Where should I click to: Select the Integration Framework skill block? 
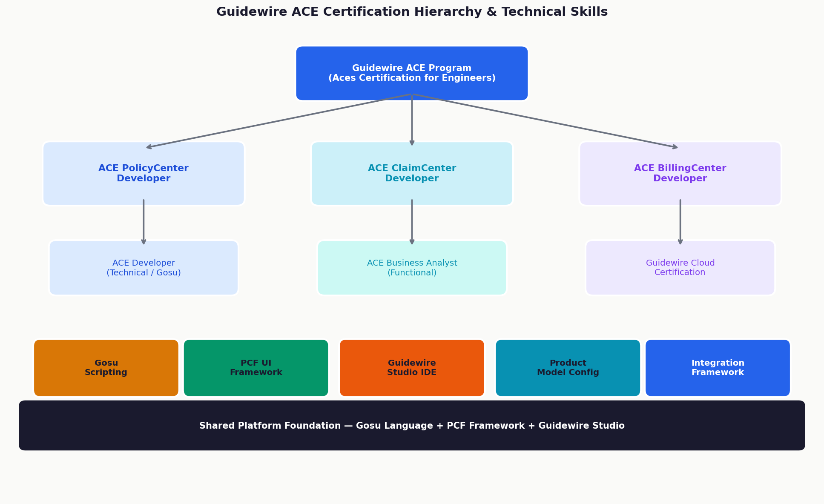click(x=718, y=368)
